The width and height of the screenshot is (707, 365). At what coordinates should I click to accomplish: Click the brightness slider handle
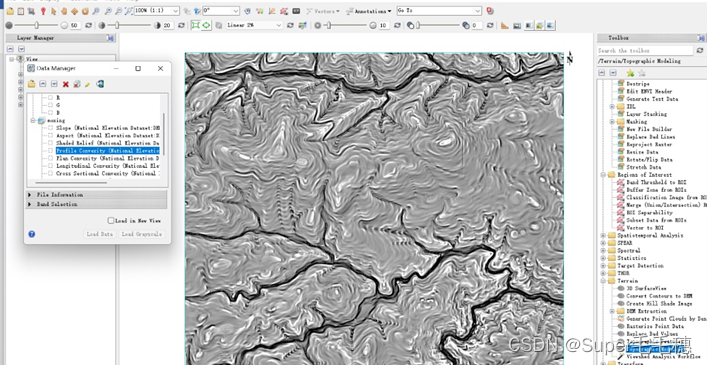37,25
